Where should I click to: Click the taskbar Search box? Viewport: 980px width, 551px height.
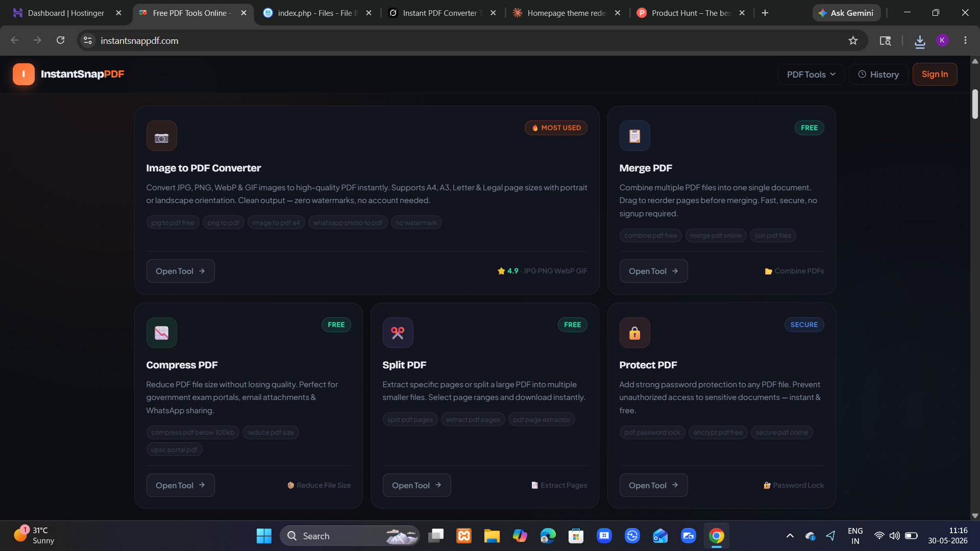[x=350, y=536]
